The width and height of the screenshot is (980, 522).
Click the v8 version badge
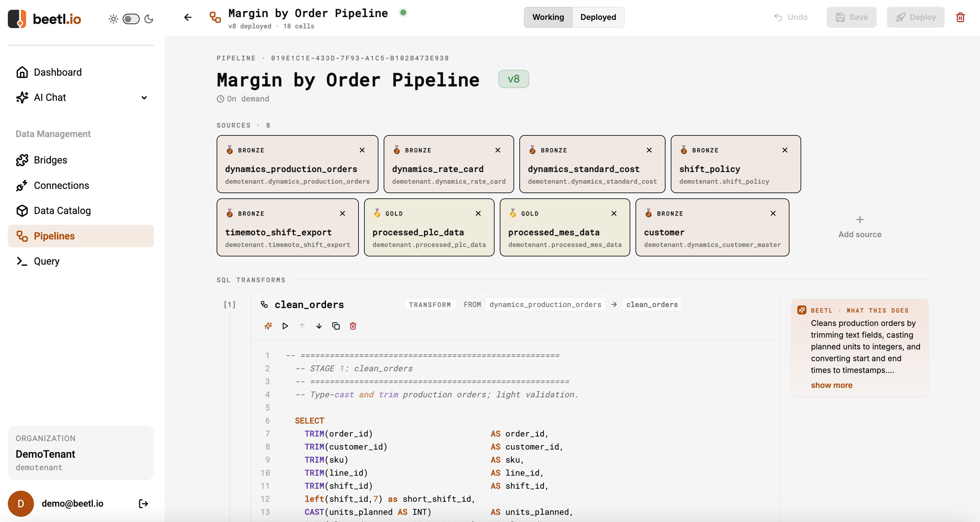(513, 79)
